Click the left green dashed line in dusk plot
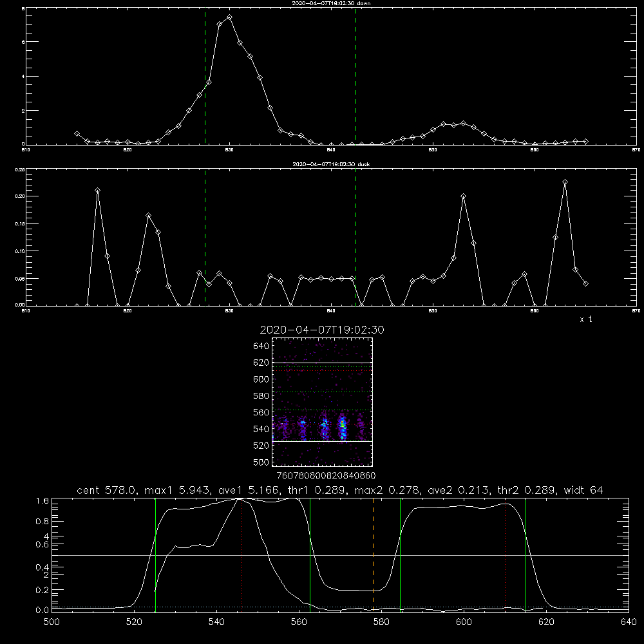 tap(205, 238)
